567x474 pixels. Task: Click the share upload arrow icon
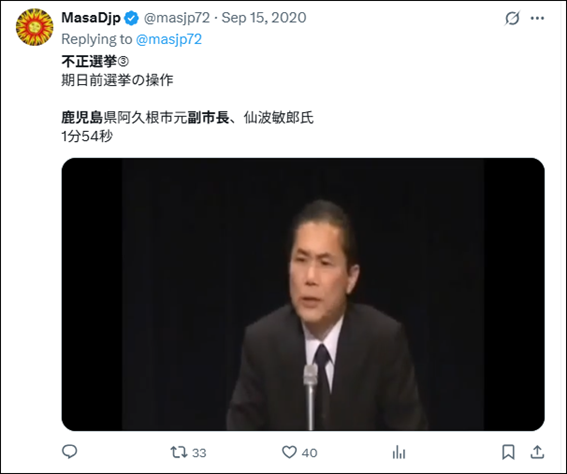537,452
